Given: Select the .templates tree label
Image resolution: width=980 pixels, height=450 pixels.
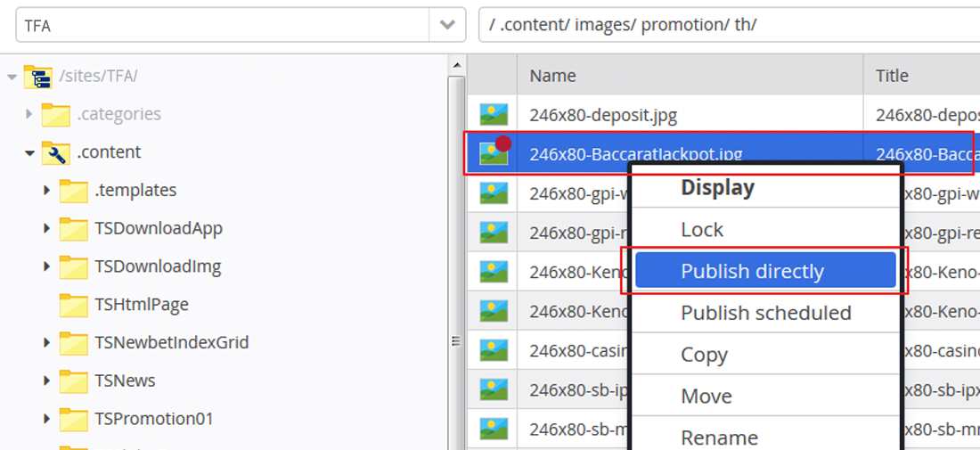Looking at the screenshot, I should 135,190.
